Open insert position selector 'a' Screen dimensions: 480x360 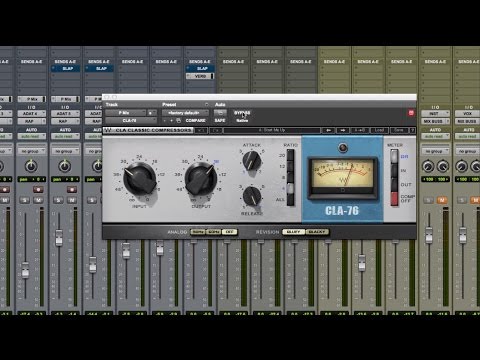coord(152,113)
